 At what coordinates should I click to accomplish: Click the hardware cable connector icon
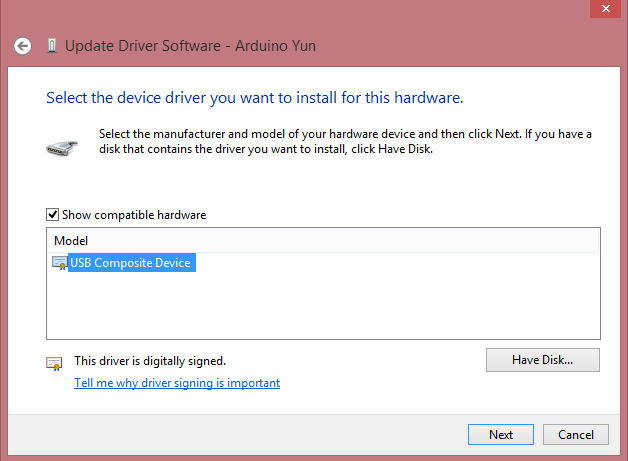(x=61, y=146)
